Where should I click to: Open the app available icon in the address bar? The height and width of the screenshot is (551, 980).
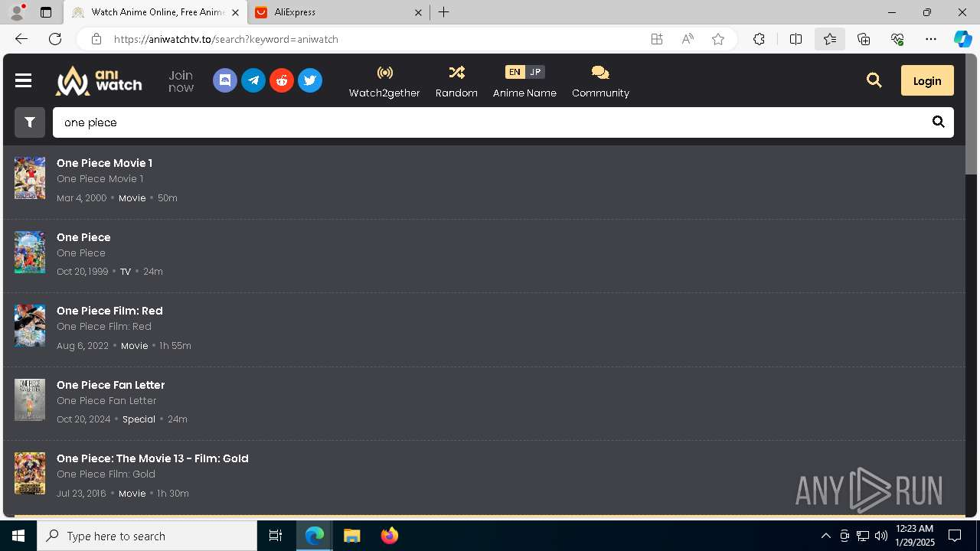657,39
